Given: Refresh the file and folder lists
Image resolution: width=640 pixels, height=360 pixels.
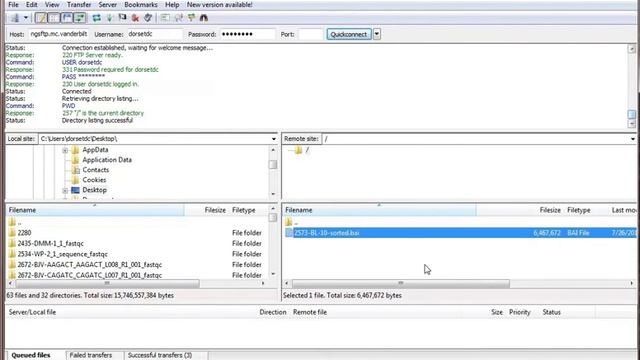Looking at the screenshot, I should (x=96, y=18).
